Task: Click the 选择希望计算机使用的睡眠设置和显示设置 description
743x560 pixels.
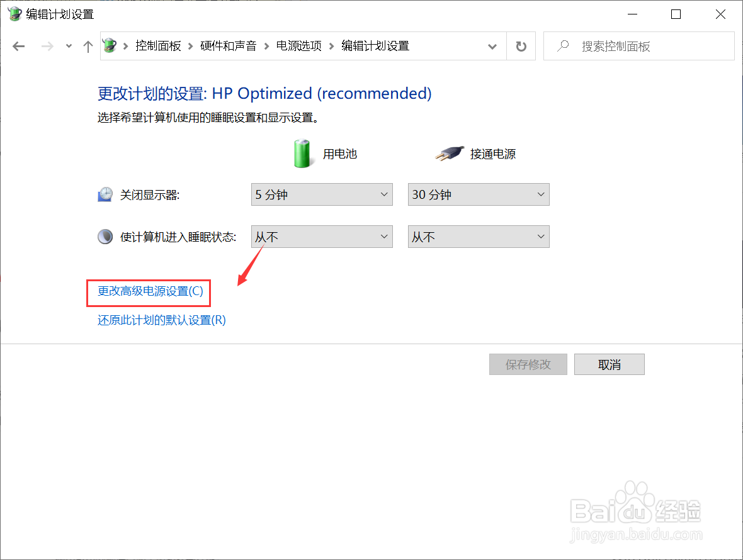Action: (x=208, y=118)
